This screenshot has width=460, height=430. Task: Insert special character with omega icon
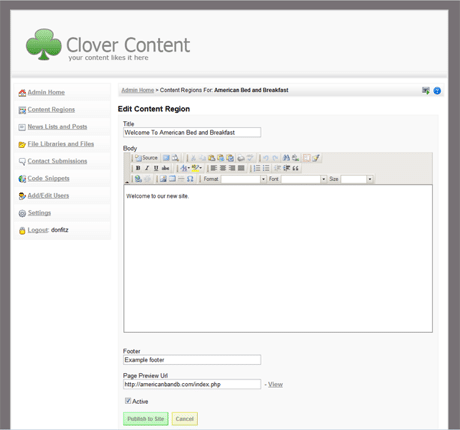pos(190,179)
